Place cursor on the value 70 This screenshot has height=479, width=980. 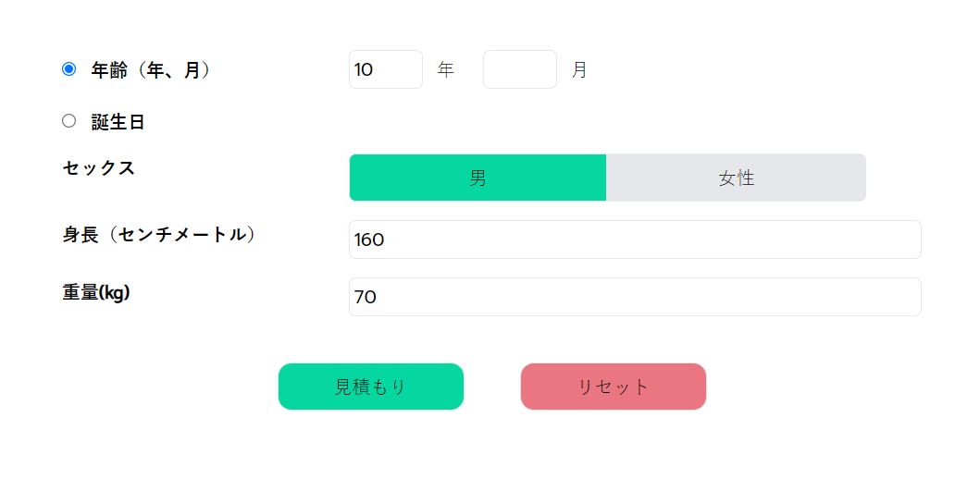click(x=366, y=298)
